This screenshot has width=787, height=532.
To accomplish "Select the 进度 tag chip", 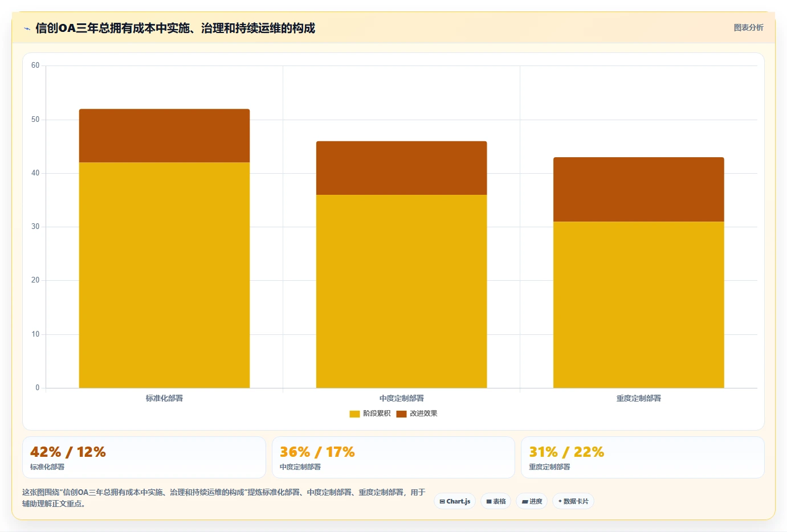I will point(532,501).
